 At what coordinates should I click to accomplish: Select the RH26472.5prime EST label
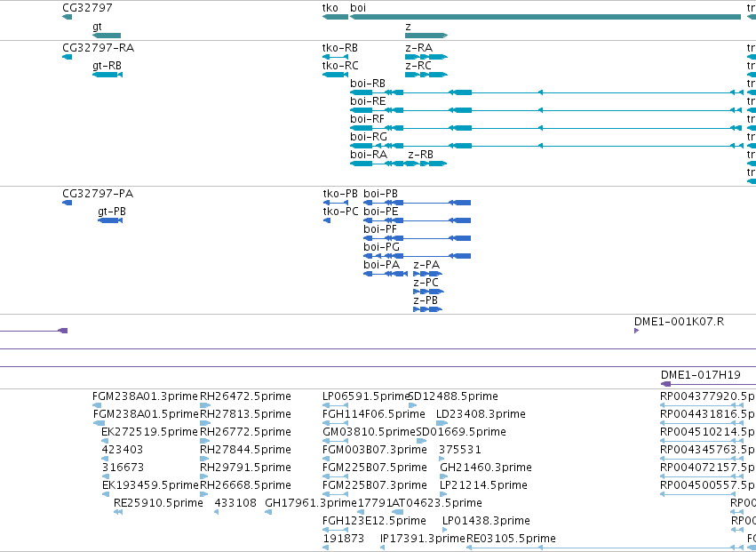(x=245, y=396)
